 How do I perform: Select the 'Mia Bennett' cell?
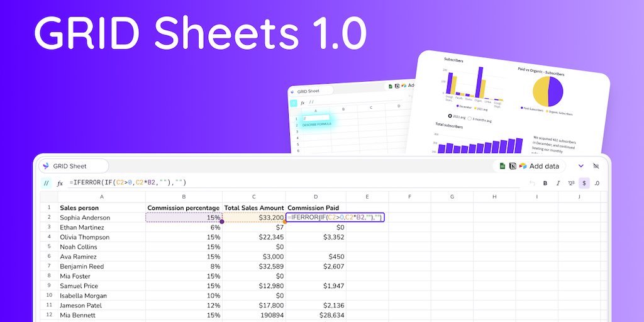[102, 315]
